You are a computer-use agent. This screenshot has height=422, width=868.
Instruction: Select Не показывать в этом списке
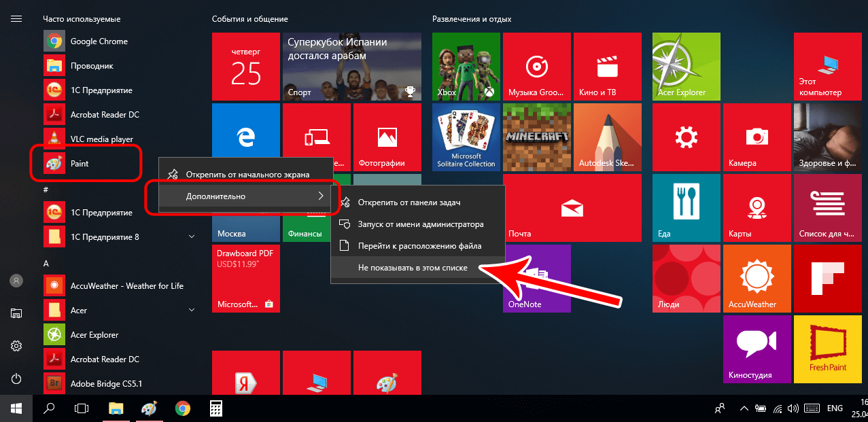(x=413, y=268)
